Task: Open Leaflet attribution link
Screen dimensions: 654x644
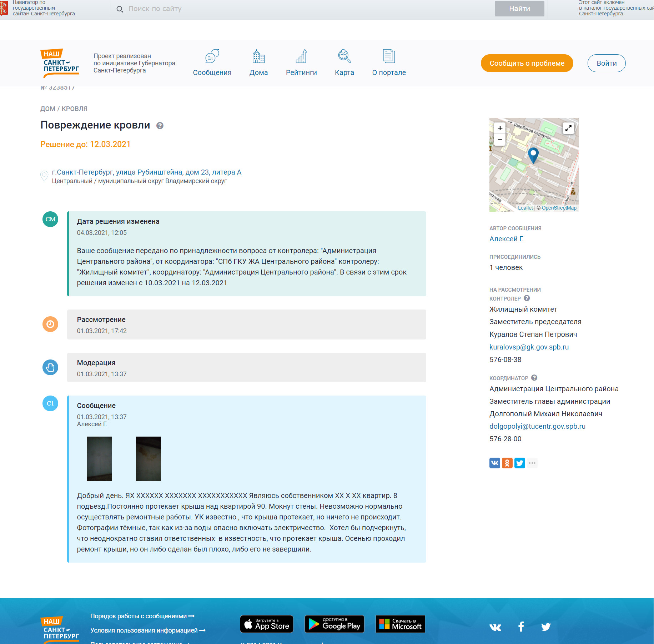Action: coord(525,208)
